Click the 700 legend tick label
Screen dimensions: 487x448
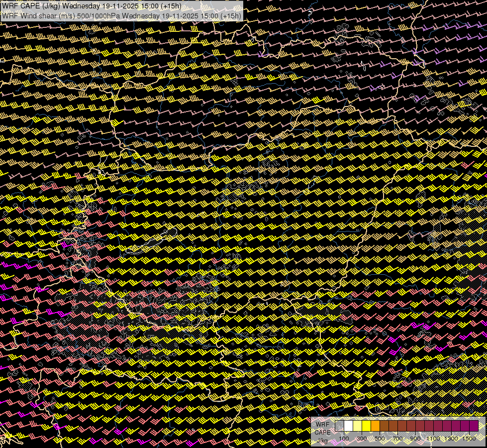point(398,439)
